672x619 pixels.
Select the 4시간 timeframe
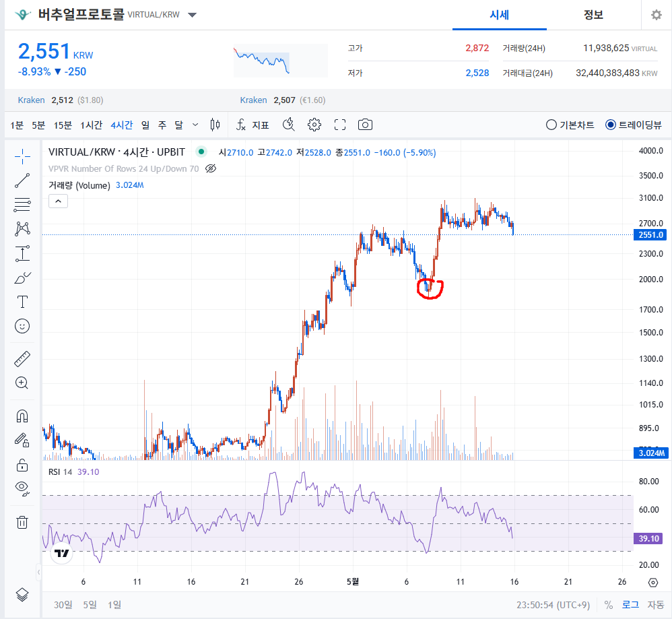(122, 125)
